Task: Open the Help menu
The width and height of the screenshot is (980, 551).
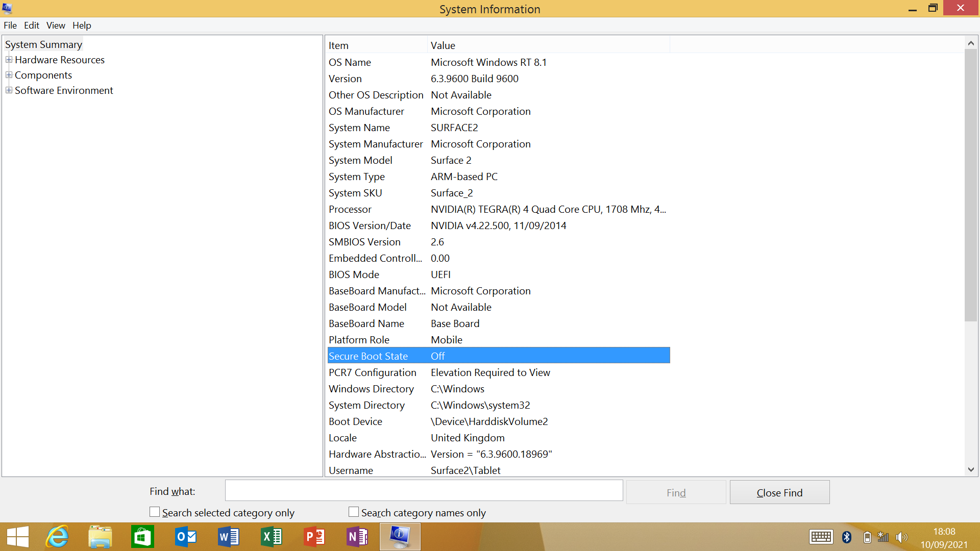Action: pyautogui.click(x=82, y=25)
